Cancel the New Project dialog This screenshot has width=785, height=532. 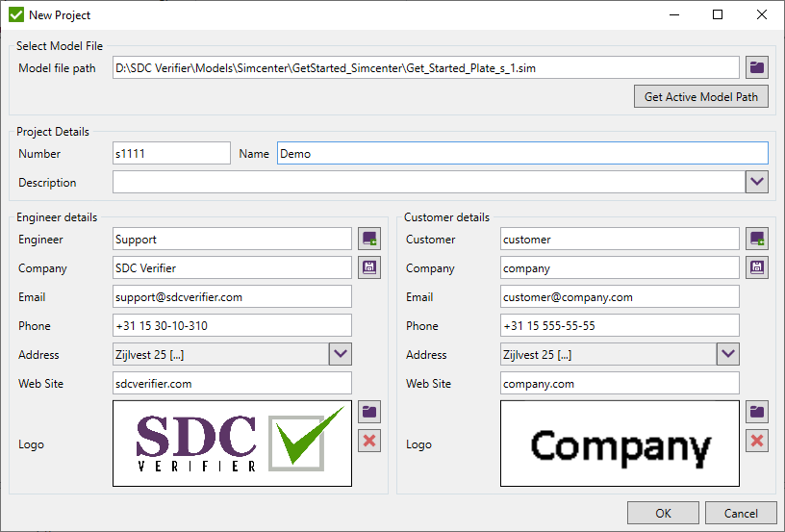tap(741, 514)
